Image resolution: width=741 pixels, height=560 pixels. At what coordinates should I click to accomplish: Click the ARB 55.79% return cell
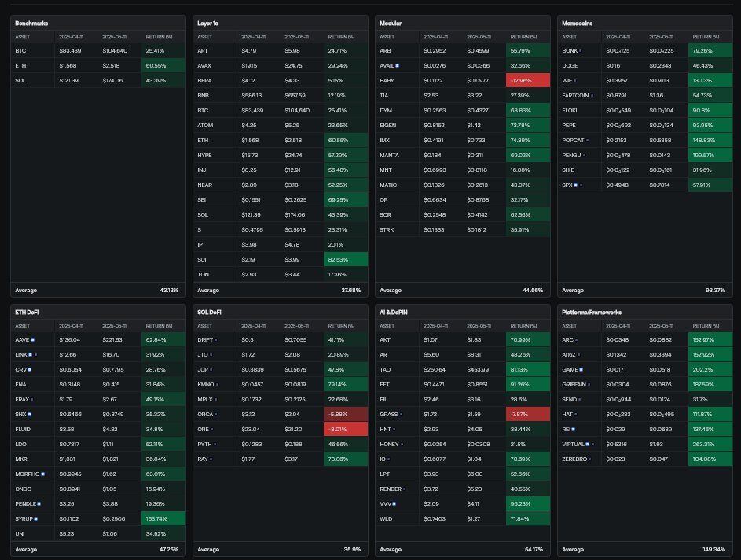click(x=528, y=50)
